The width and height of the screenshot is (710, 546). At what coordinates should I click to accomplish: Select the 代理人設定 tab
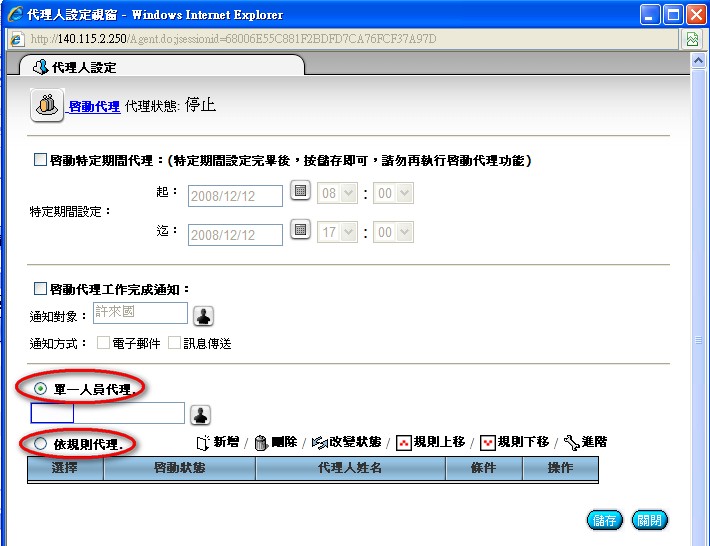[x=88, y=67]
